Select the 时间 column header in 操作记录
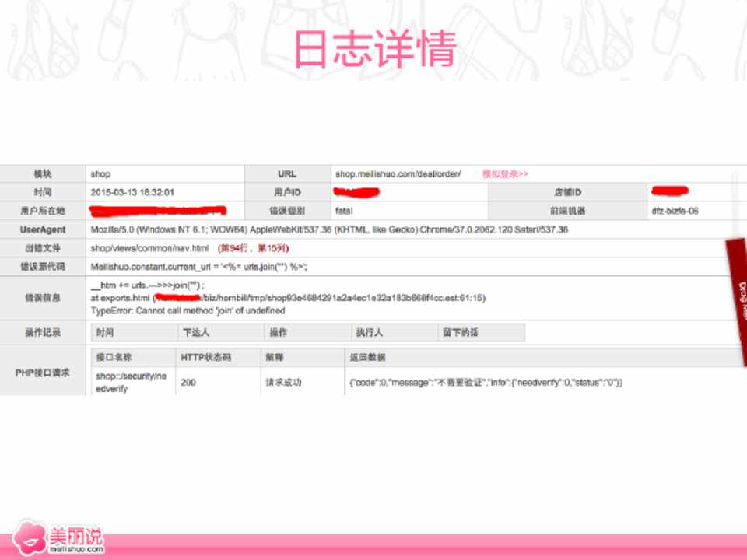This screenshot has height=560, width=747. tap(105, 333)
